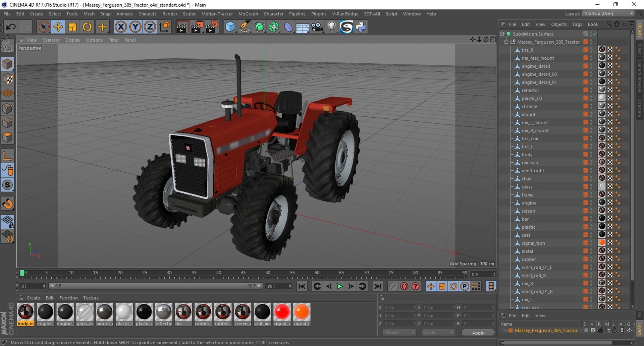Image resolution: width=644 pixels, height=346 pixels.
Task: Select the signal_turn object
Action: [533, 243]
